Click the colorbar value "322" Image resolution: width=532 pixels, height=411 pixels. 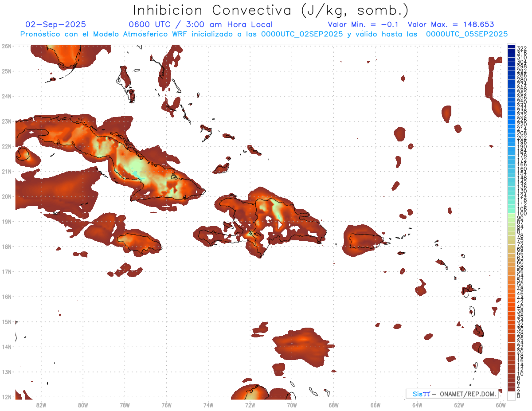[x=522, y=48]
